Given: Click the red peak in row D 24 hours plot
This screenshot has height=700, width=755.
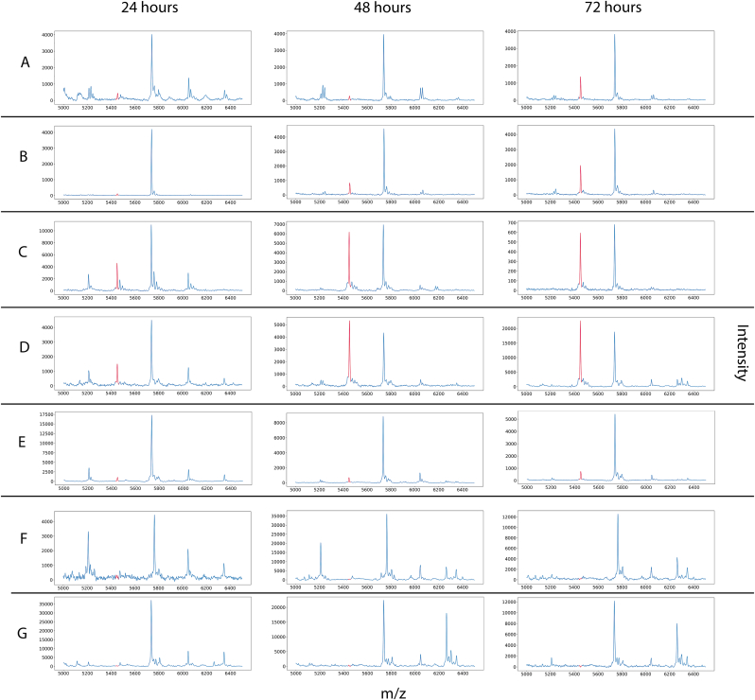Looking at the screenshot, I should (x=117, y=374).
